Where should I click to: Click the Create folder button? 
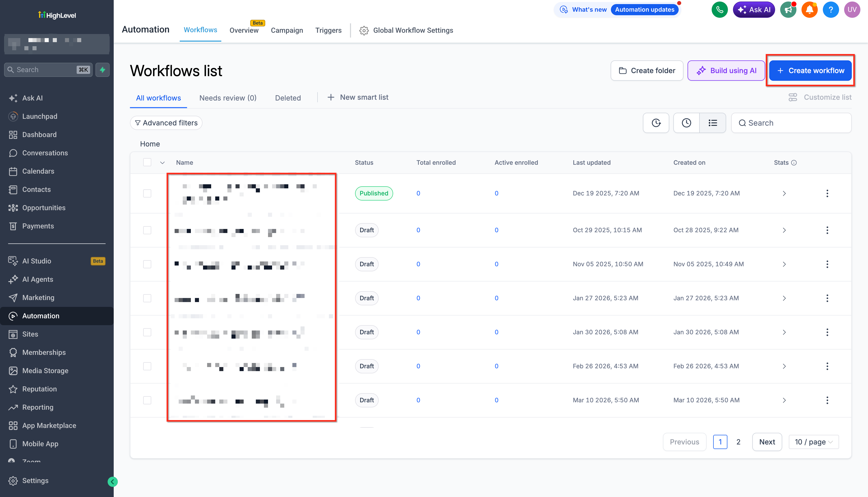pos(647,71)
